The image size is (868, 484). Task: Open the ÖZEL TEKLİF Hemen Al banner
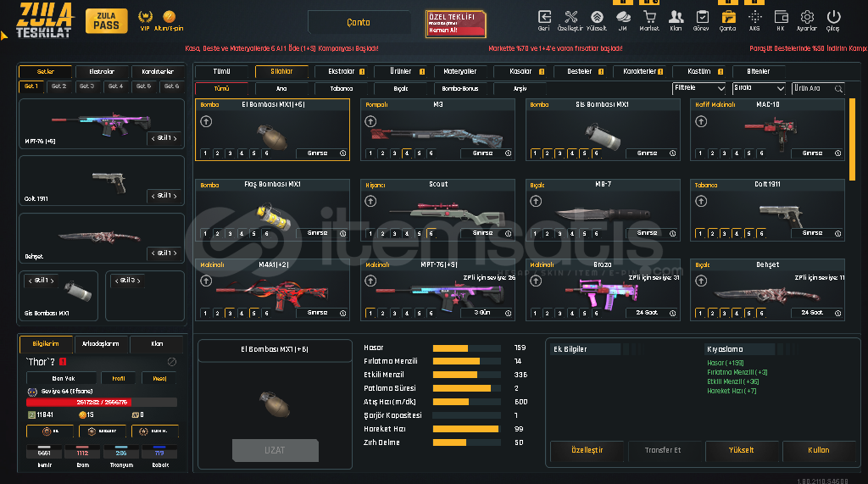(x=455, y=24)
